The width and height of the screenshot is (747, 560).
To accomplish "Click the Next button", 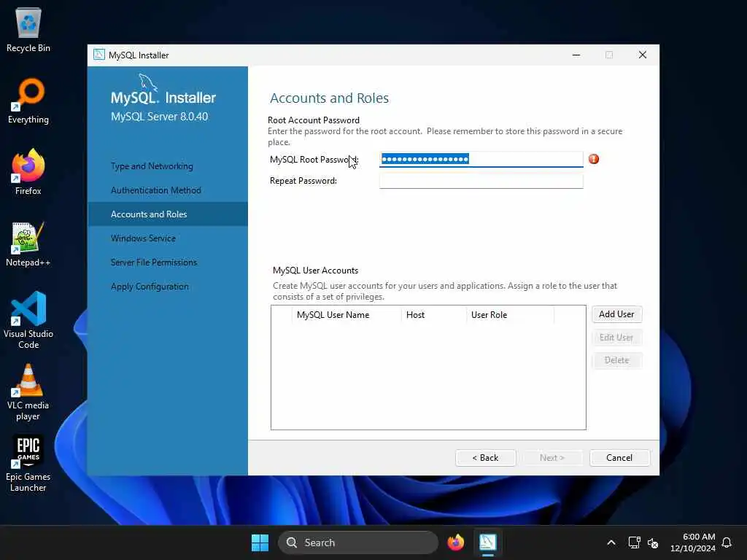I will coord(552,458).
